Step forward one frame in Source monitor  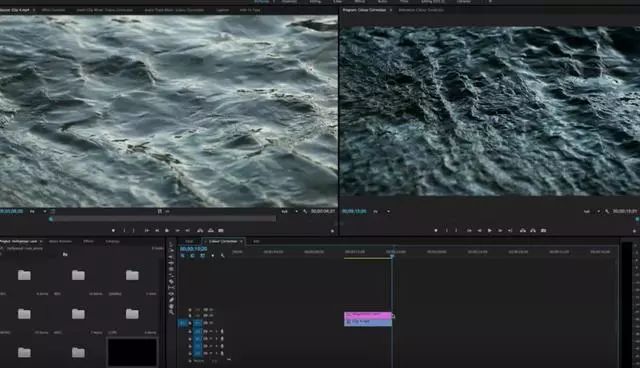pos(178,231)
